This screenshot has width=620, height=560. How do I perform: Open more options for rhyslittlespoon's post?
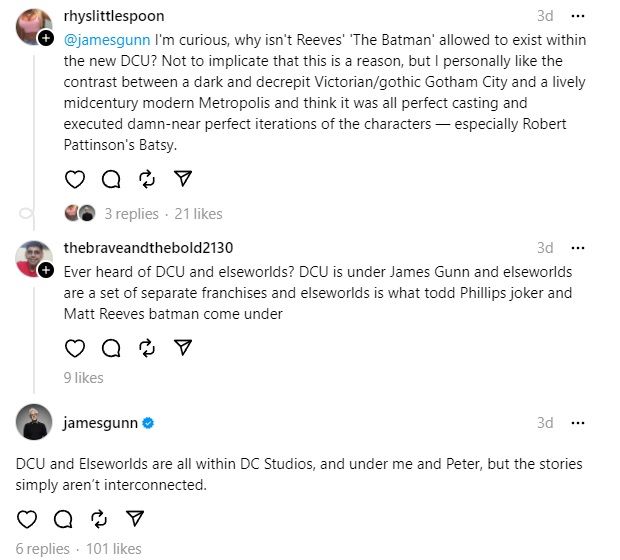click(x=577, y=16)
